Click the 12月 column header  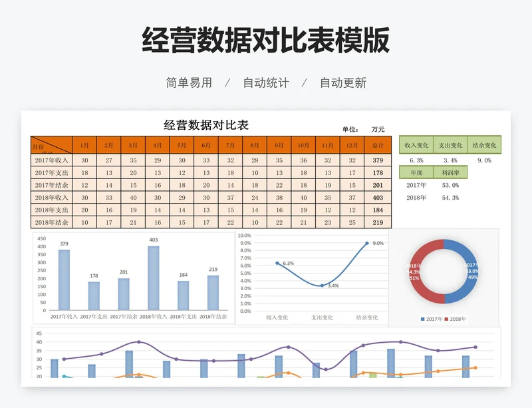(x=352, y=145)
